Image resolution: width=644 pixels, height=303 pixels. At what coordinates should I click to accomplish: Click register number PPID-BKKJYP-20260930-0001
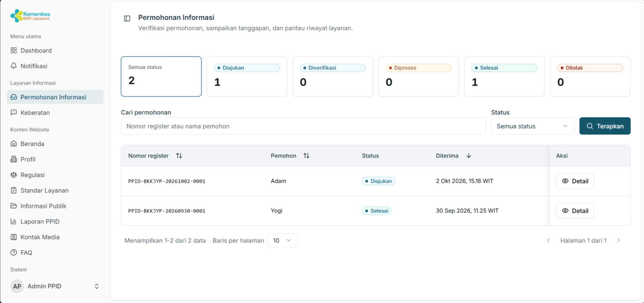(x=167, y=211)
